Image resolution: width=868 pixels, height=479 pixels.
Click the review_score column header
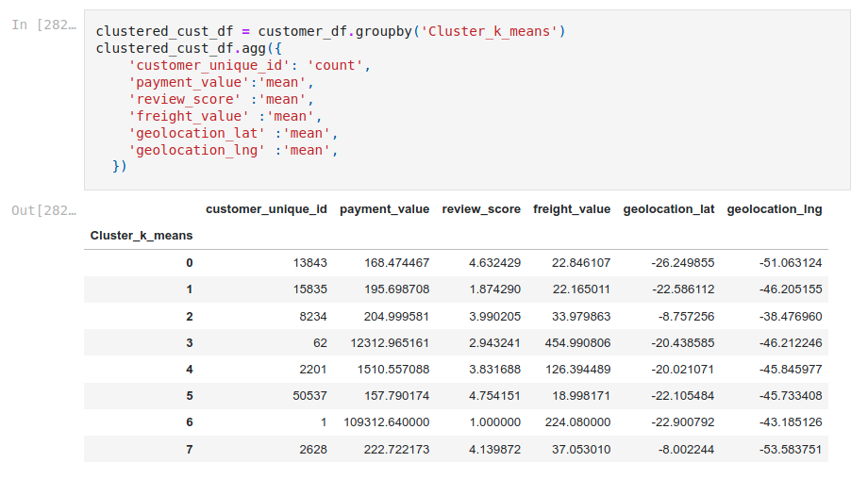click(481, 209)
